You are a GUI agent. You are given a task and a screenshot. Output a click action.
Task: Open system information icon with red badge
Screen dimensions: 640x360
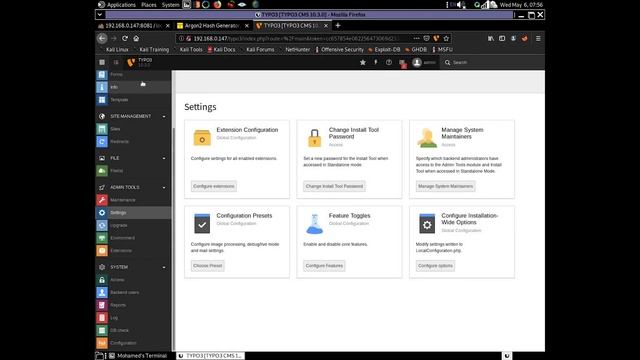coord(402,63)
